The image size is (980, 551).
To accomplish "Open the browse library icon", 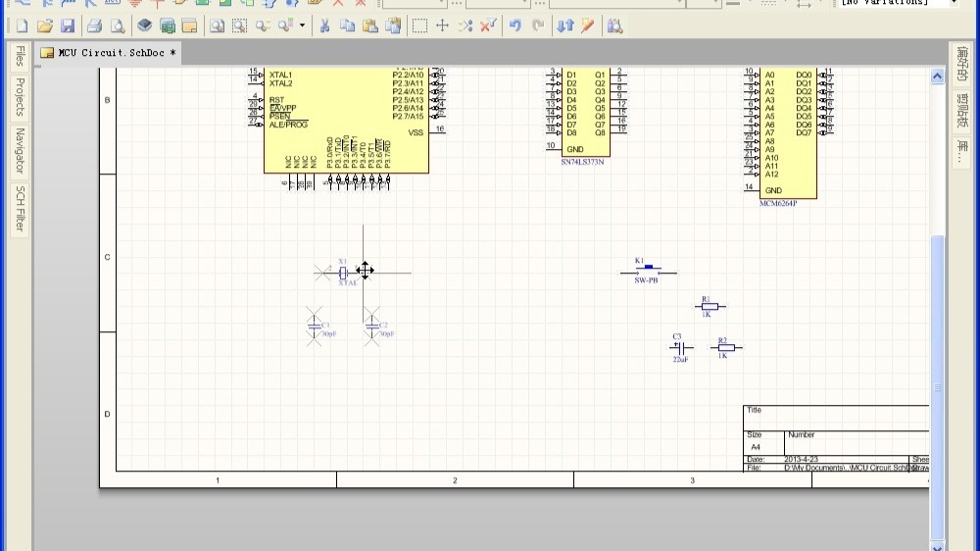I will pyautogui.click(x=615, y=25).
